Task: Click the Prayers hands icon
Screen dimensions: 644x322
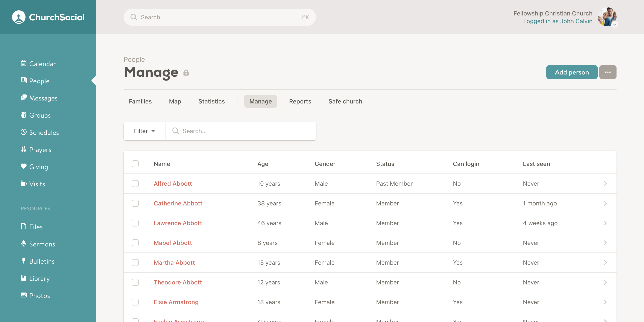Action: point(23,149)
